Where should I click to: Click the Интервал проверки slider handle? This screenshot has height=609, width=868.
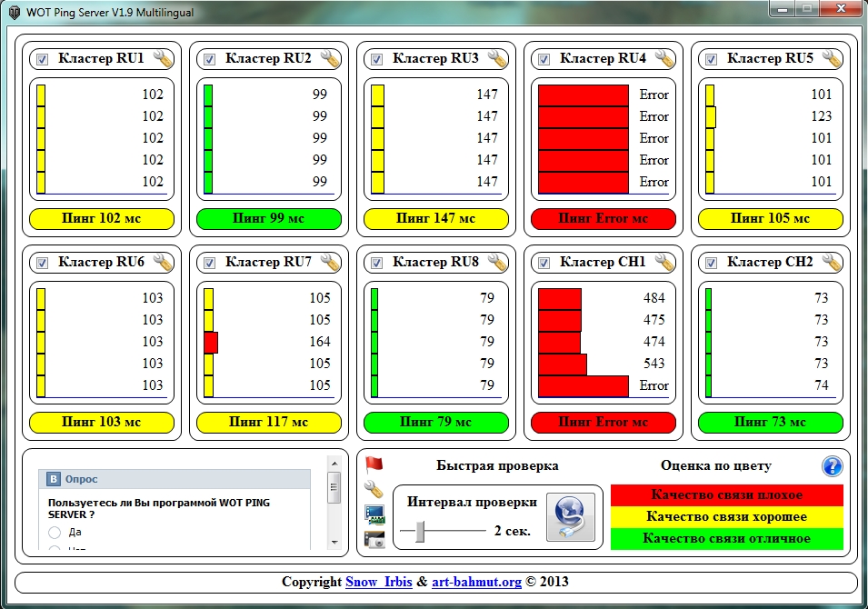[x=420, y=532]
